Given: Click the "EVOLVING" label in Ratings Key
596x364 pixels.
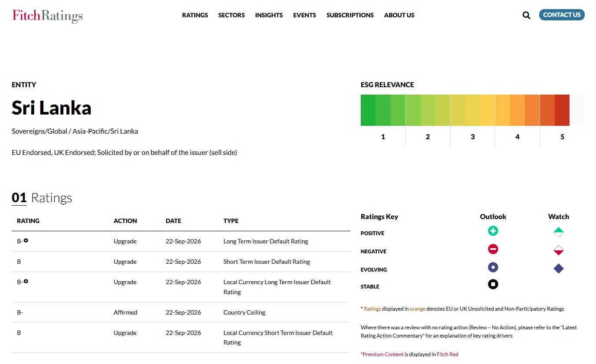Looking at the screenshot, I should tap(374, 270).
